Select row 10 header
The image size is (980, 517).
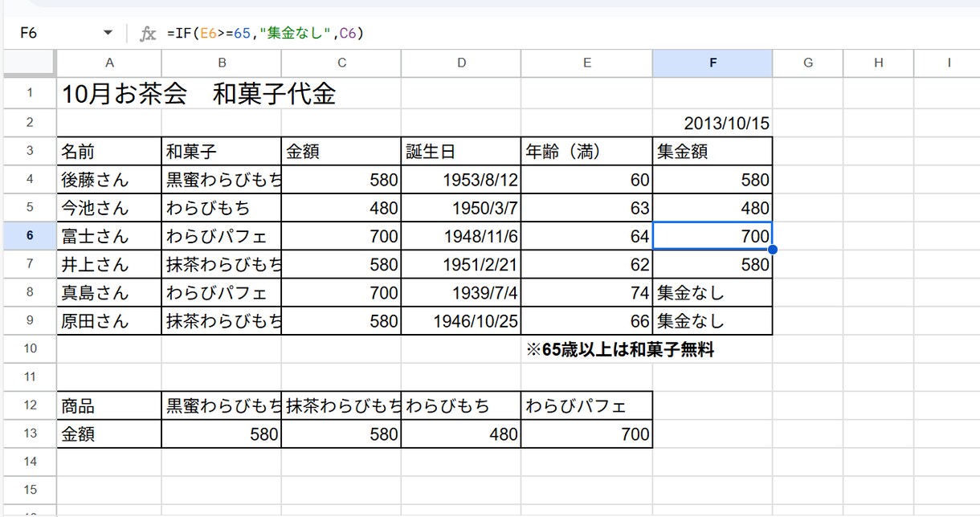pyautogui.click(x=30, y=349)
